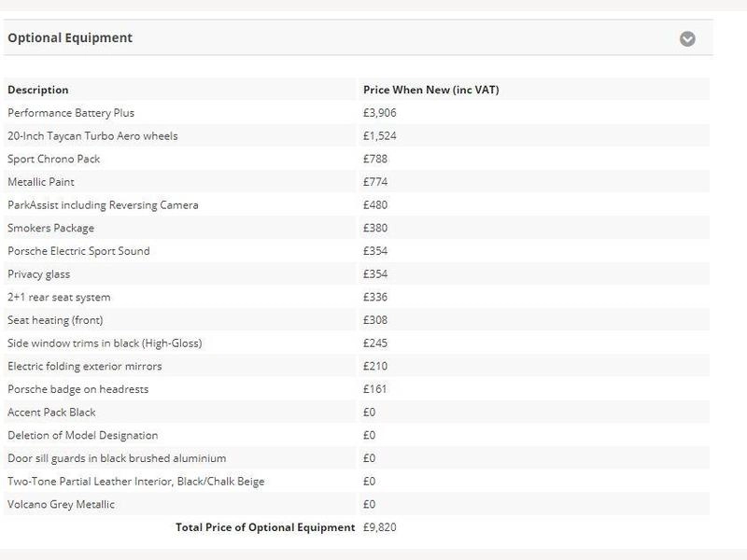Select Deletion of Model Designation row

[x=357, y=435]
